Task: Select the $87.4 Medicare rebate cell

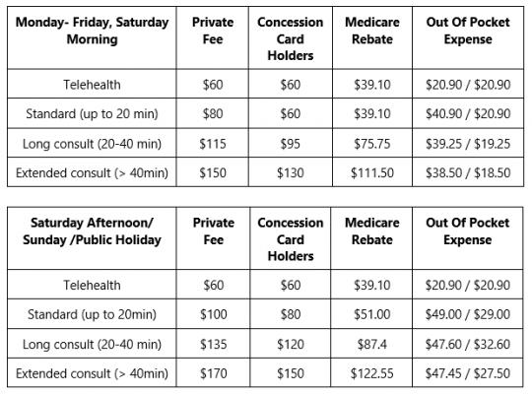Action: [371, 345]
